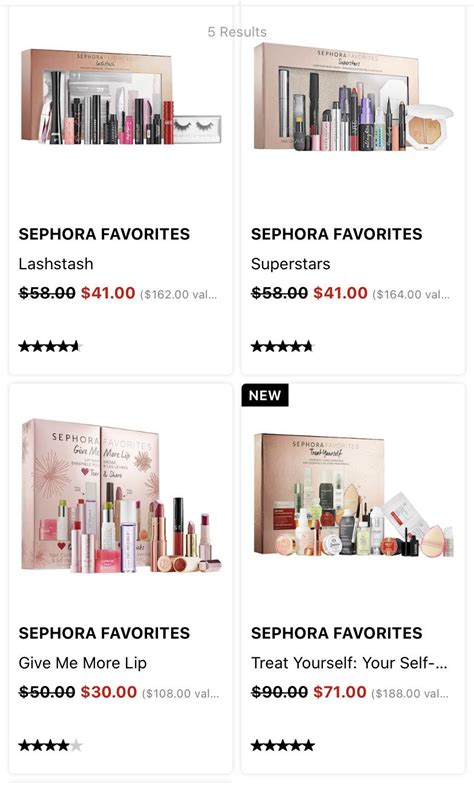
Task: Tap the ($188.00 value) text
Action: pyautogui.click(x=410, y=693)
